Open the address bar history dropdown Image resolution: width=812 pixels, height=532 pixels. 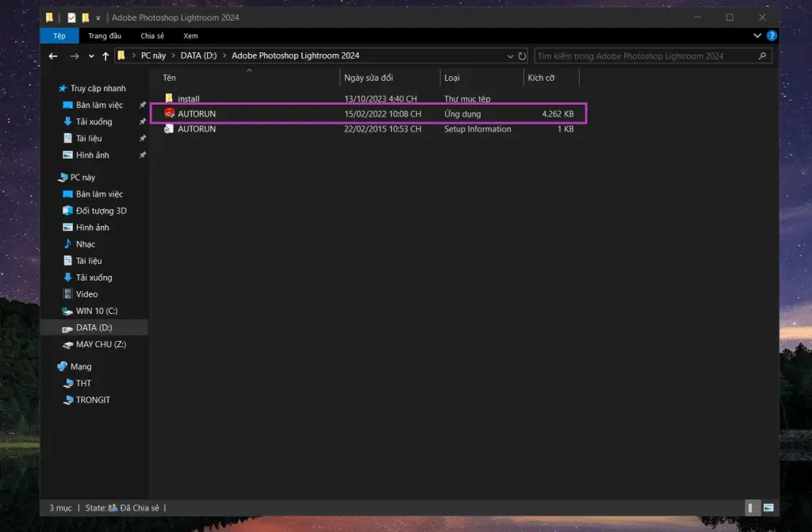[x=511, y=55]
